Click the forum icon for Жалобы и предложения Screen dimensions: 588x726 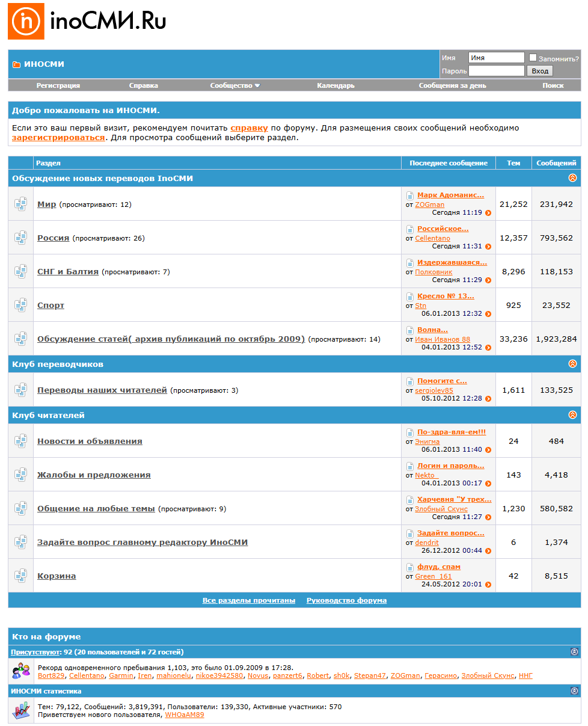click(x=21, y=475)
